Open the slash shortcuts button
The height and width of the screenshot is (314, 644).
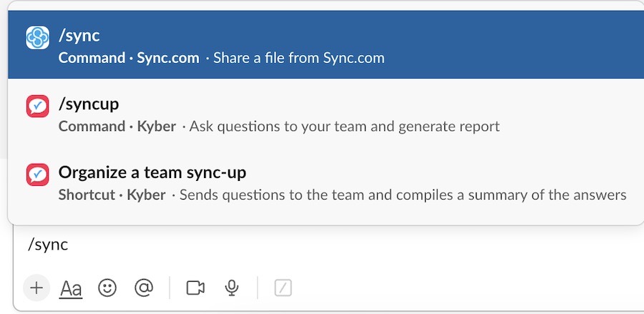pyautogui.click(x=283, y=288)
